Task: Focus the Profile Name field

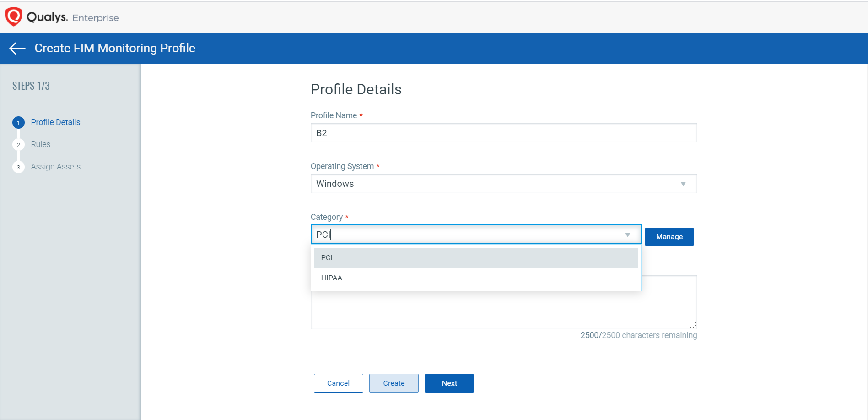Action: 503,133
